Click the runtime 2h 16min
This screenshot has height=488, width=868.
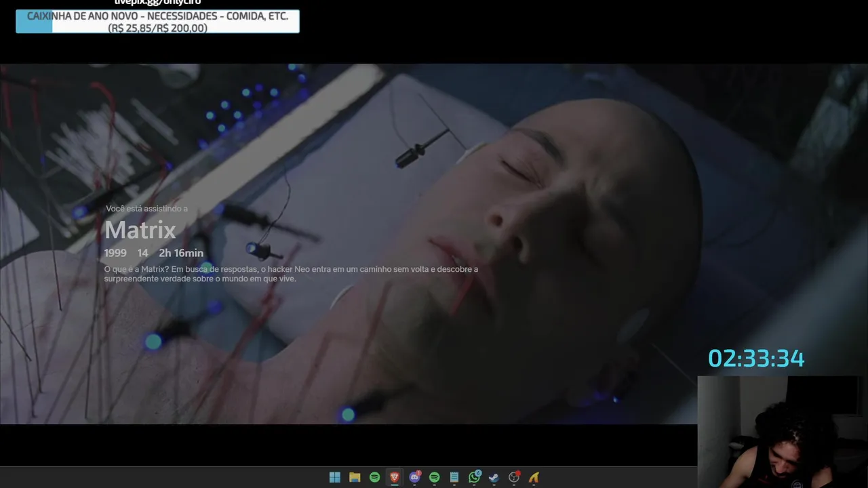pos(181,253)
